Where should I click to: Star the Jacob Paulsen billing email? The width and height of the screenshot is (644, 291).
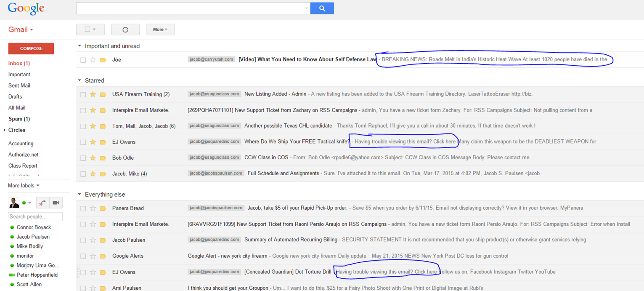point(93,240)
